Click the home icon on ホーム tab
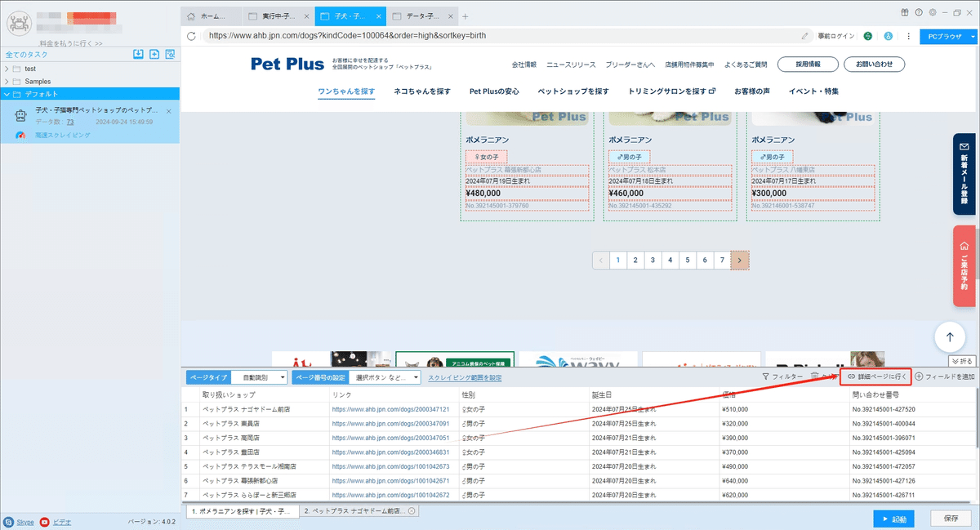 pos(191,16)
